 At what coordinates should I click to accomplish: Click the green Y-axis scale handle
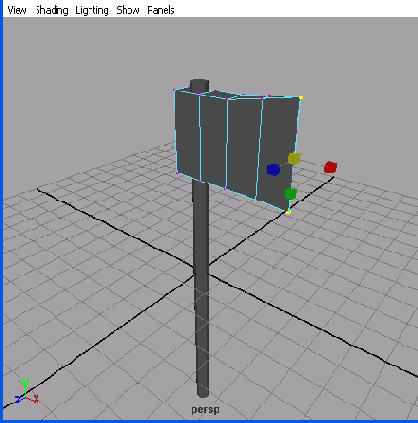pyautogui.click(x=291, y=194)
